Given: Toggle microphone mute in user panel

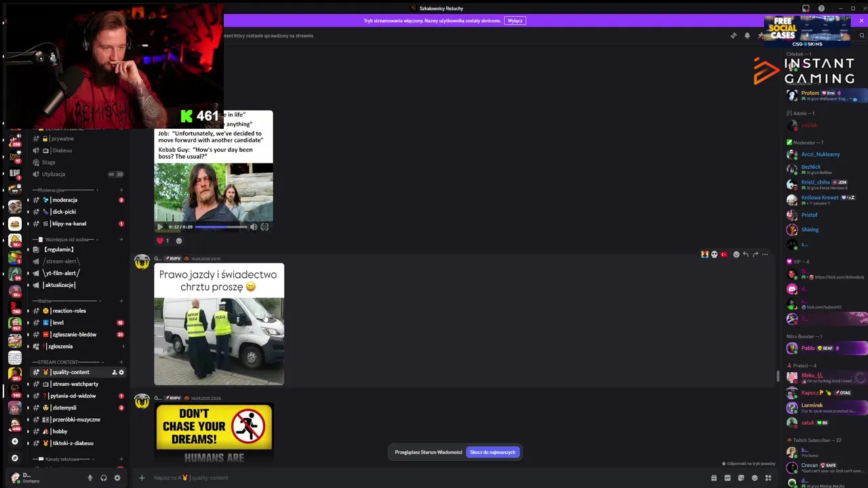Looking at the screenshot, I should click(x=90, y=478).
